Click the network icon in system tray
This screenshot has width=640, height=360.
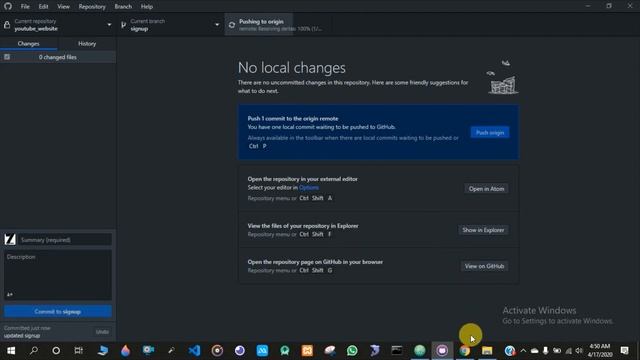[x=568, y=351]
